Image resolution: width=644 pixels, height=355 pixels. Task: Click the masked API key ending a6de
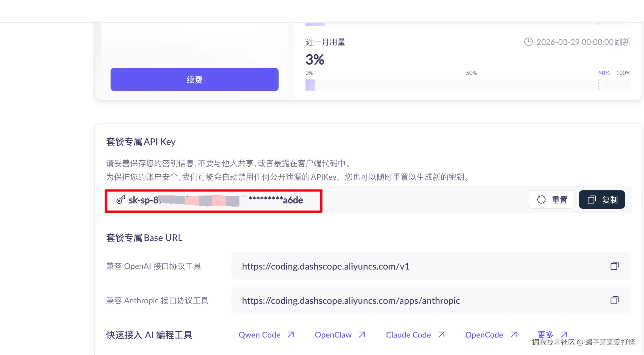click(x=216, y=200)
